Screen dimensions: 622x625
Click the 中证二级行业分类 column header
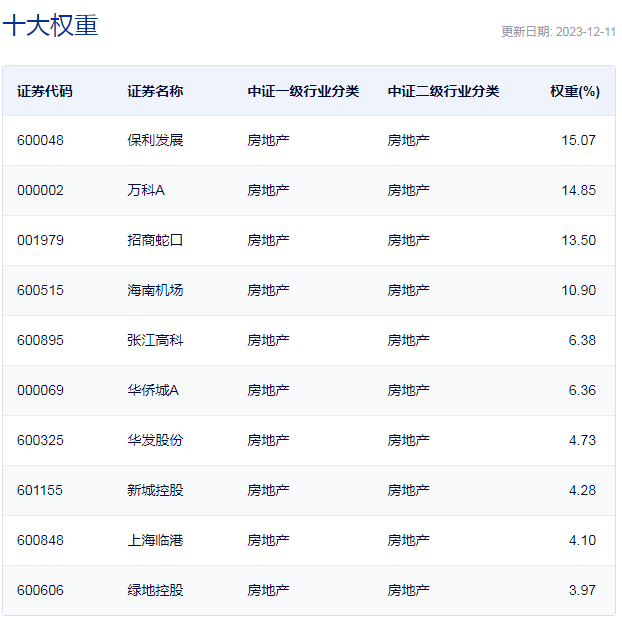443,91
